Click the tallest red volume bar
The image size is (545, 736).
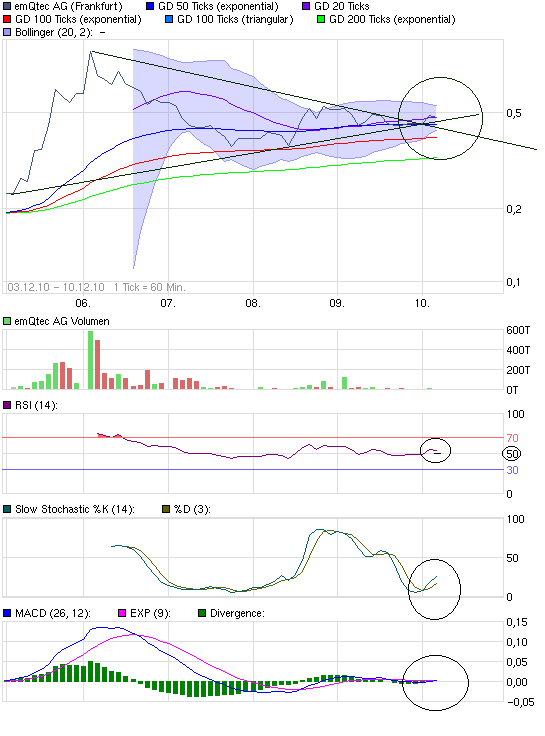[98, 365]
